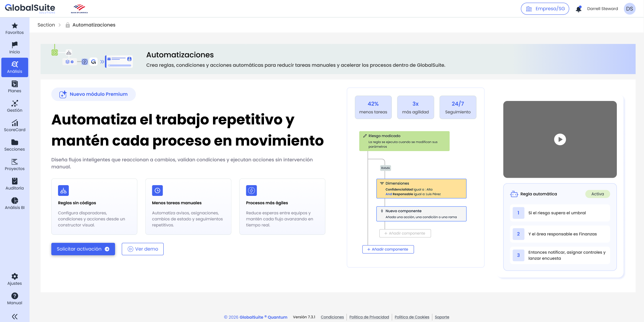Viewport: 644px width, 322px height.
Task: Click the Ver demo button
Action: [143, 249]
